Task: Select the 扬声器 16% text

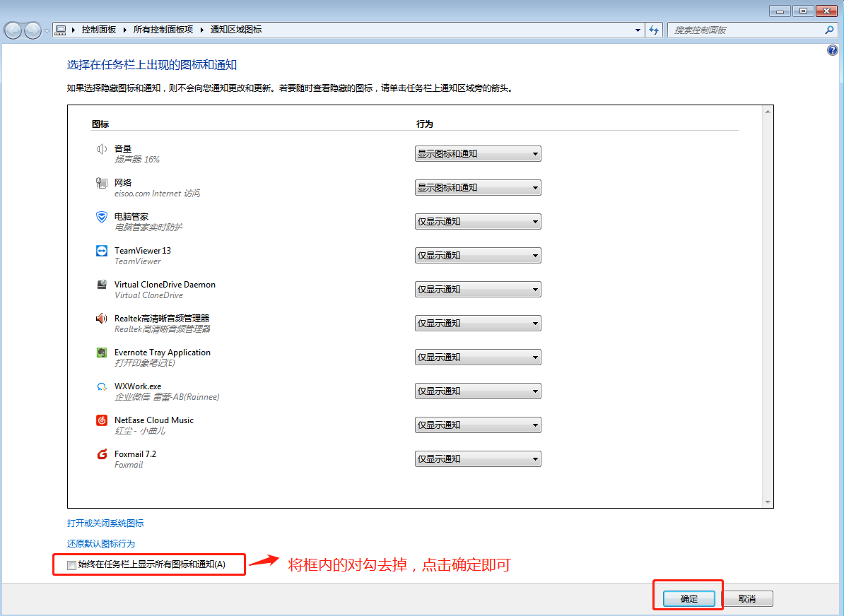Action: (137, 159)
